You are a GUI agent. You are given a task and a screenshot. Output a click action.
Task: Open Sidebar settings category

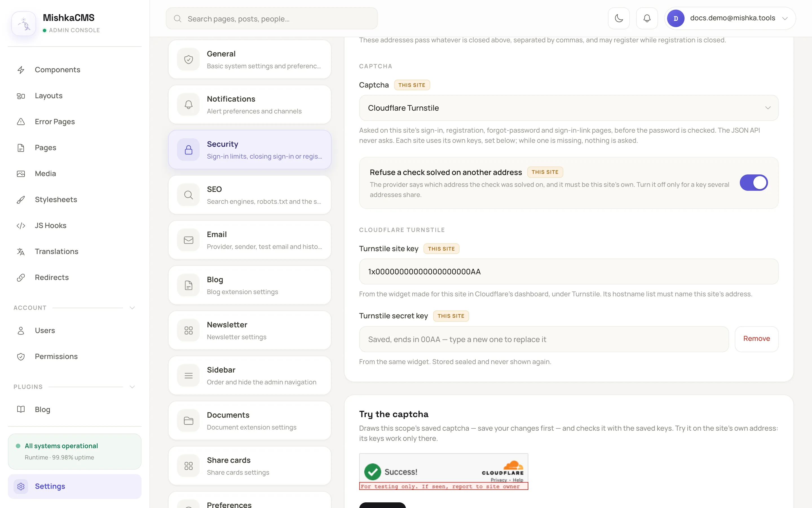[x=250, y=375]
